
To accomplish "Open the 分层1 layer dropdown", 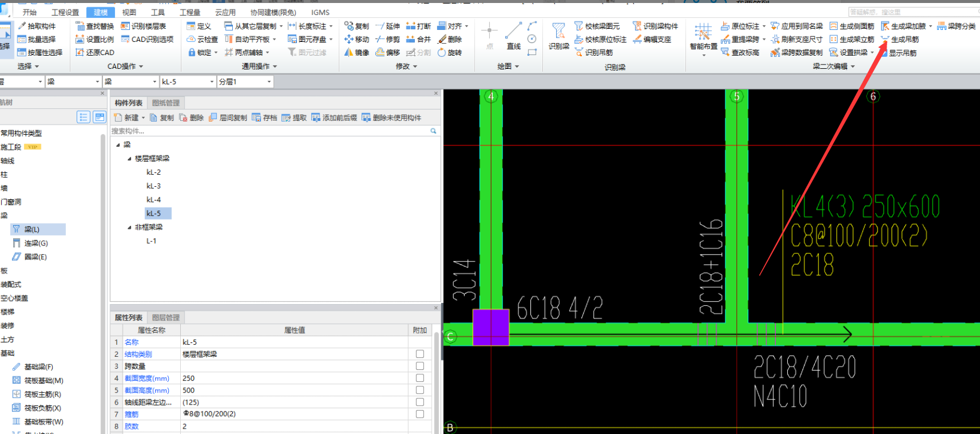I will click(x=269, y=81).
